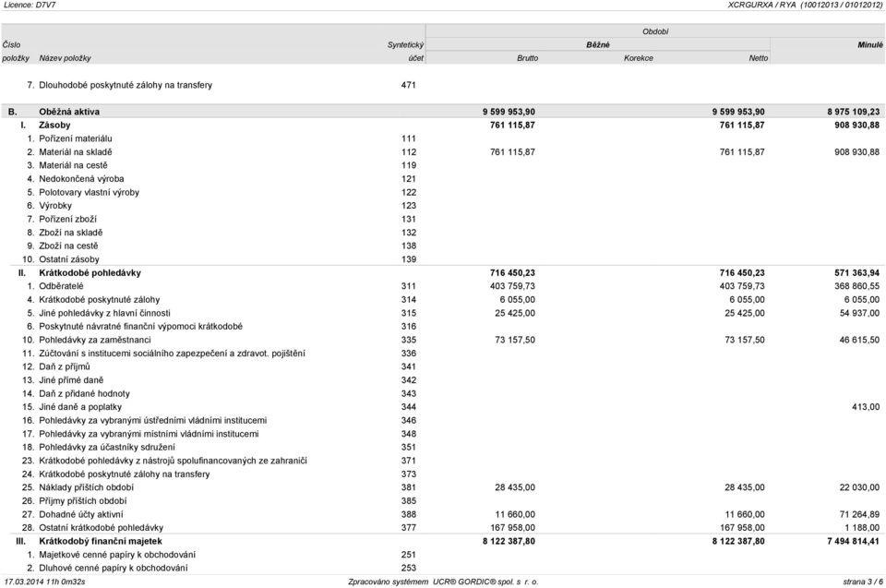886x588 pixels.
Task: Click 'Ostatní zásoby' row label
Action: [x=69, y=259]
